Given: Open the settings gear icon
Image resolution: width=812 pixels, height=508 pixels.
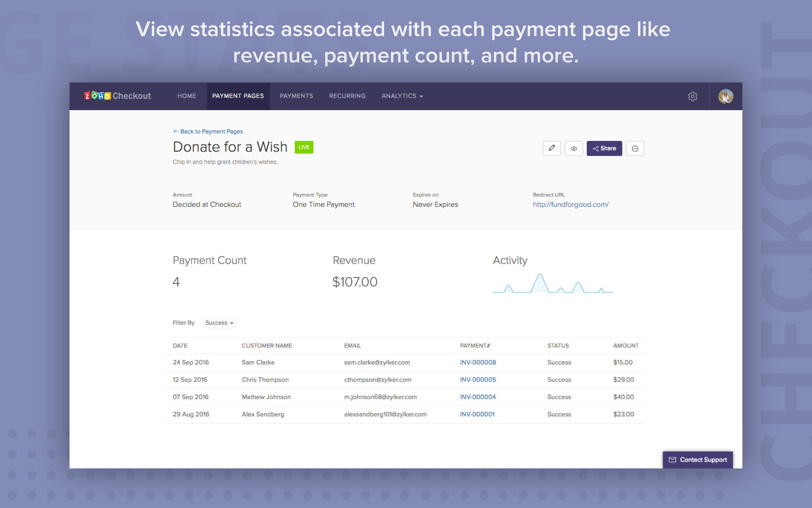Looking at the screenshot, I should (693, 96).
